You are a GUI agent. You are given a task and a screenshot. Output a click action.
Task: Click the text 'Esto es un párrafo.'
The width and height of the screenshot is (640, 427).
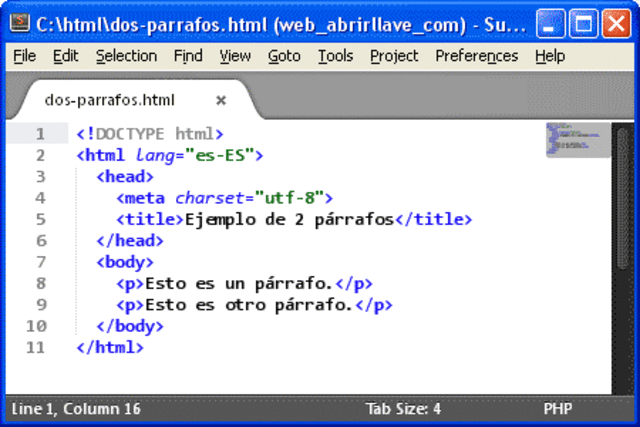coord(239,283)
